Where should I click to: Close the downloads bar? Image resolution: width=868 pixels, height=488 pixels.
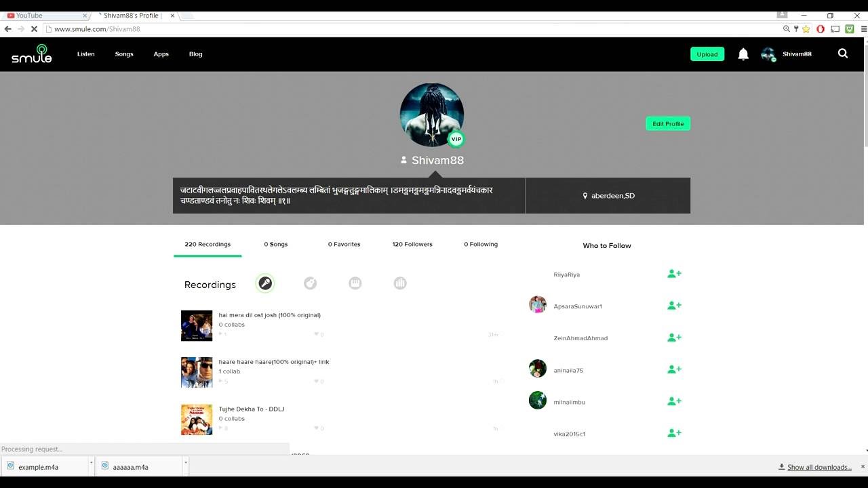(863, 466)
